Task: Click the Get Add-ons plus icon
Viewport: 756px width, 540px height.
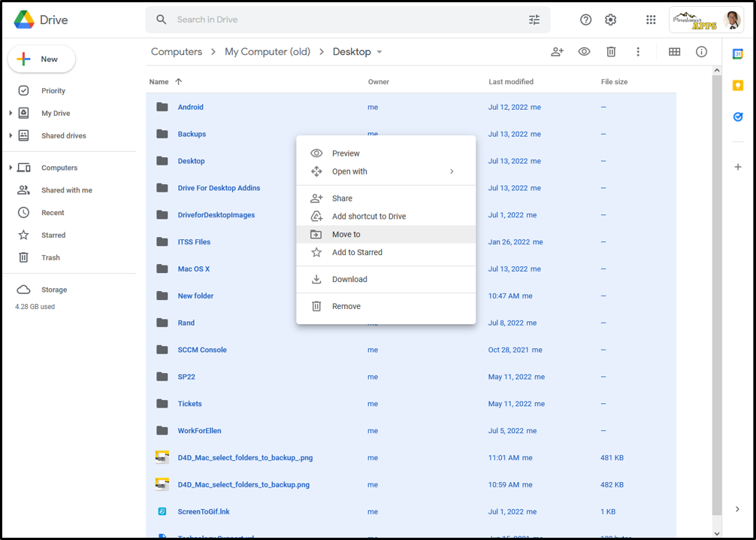Action: pos(738,167)
